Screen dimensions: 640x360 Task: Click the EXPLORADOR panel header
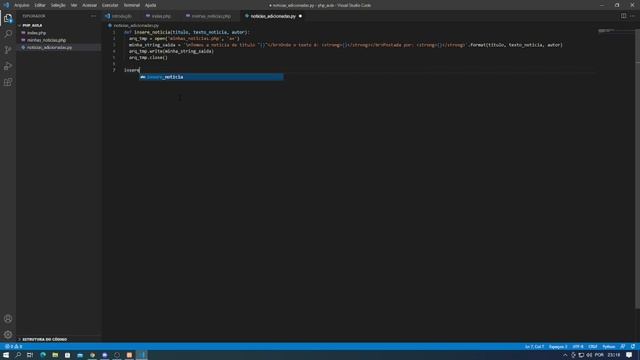[34, 16]
